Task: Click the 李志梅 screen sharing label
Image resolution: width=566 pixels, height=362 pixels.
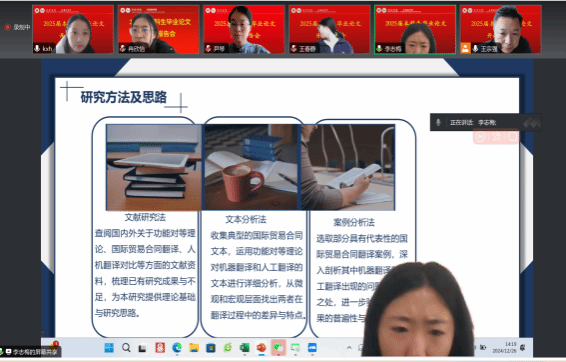Action: pyautogui.click(x=31, y=352)
